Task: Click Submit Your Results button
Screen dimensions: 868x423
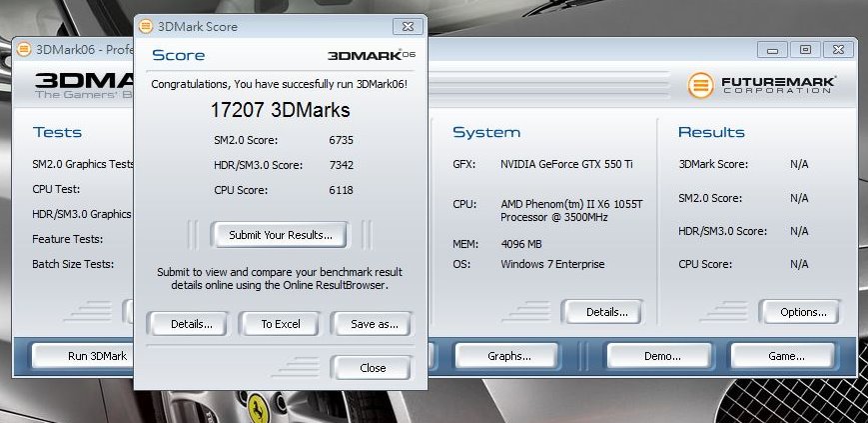Action: pos(281,235)
